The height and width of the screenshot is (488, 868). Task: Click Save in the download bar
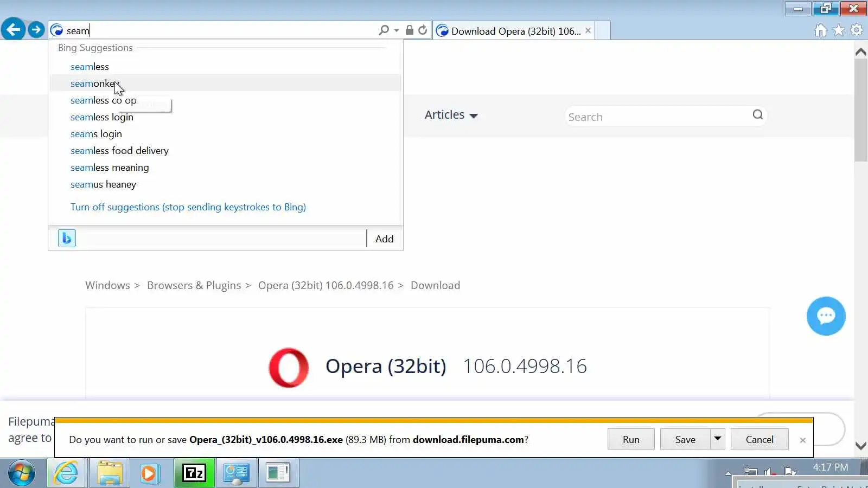tap(685, 439)
